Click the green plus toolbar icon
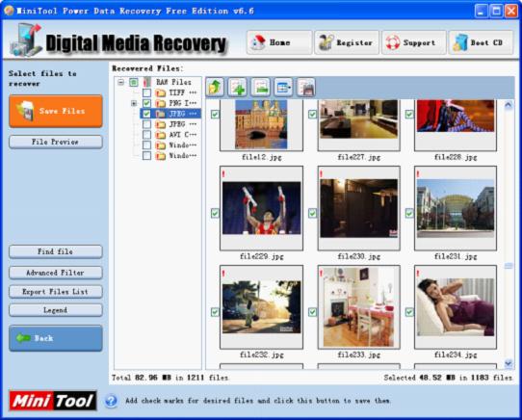The image size is (522, 420). point(237,88)
